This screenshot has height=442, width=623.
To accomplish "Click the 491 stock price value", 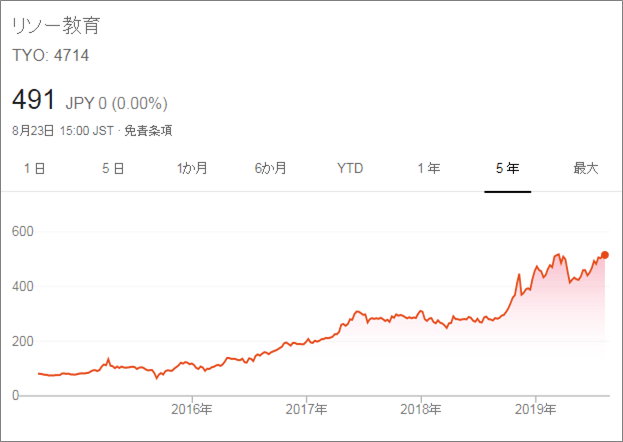I will pyautogui.click(x=33, y=99).
